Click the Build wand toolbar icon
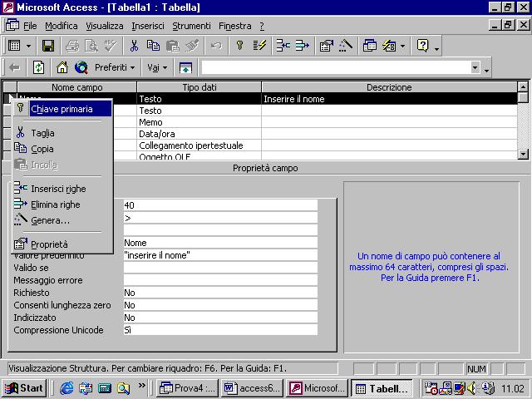The height and width of the screenshot is (399, 532). tap(346, 46)
